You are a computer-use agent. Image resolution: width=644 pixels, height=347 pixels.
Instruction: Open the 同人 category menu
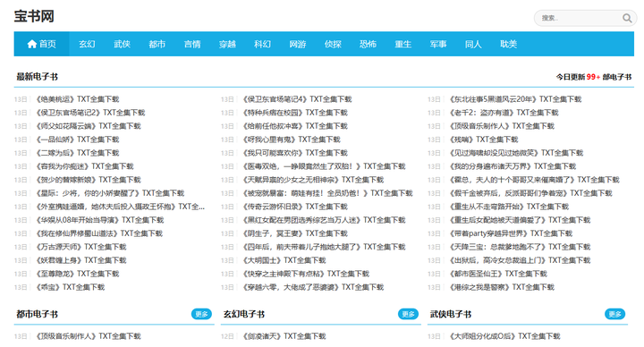(x=473, y=44)
